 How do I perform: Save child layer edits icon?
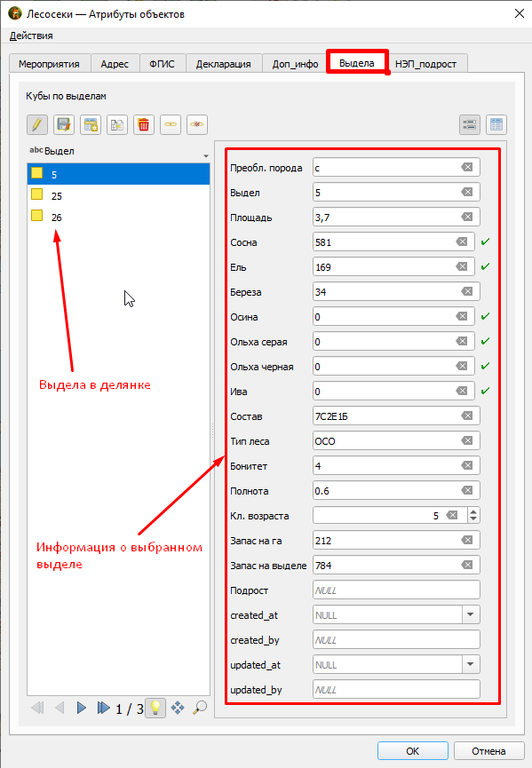point(64,124)
